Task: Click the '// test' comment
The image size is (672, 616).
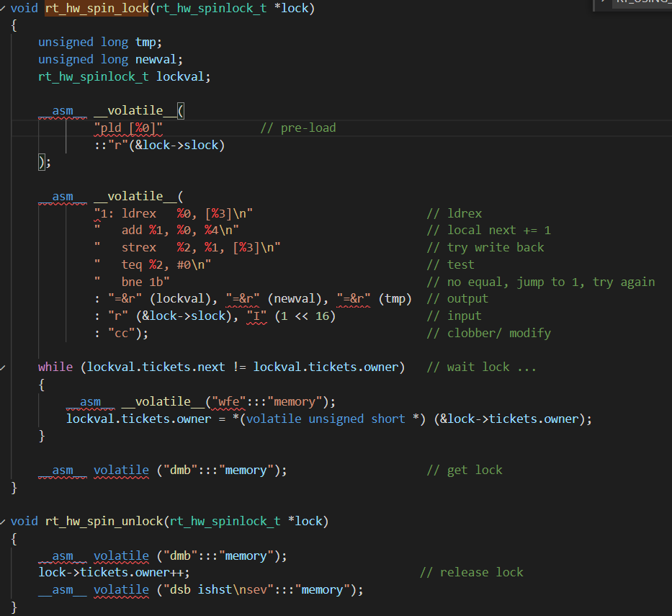Action: tap(450, 264)
